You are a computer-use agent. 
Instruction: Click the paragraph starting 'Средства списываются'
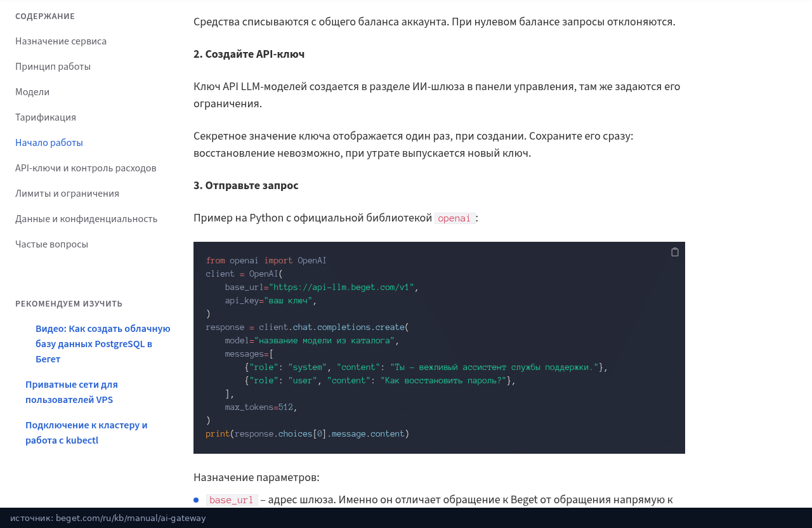(435, 22)
